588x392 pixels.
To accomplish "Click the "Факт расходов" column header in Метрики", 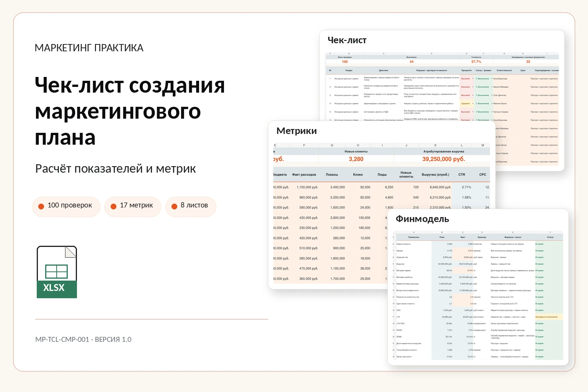I will pos(304,175).
